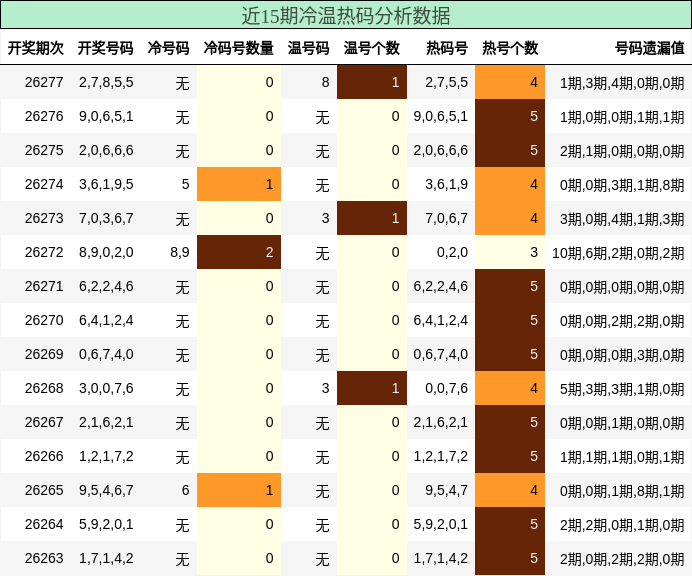Click hot numbers 7,0,6,7

pyautogui.click(x=446, y=218)
